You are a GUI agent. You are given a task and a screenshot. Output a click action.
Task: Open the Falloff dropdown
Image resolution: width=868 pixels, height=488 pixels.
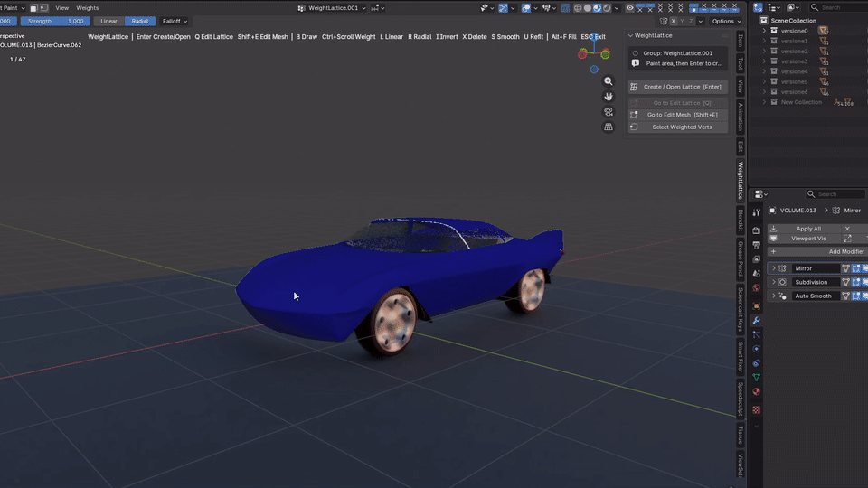175,21
